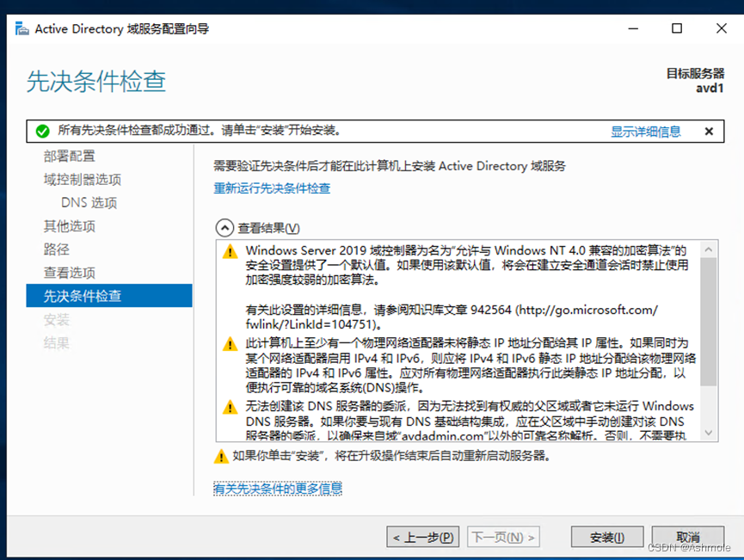Open 显示详细信息 link in notification bar
This screenshot has height=560, width=744.
point(645,132)
